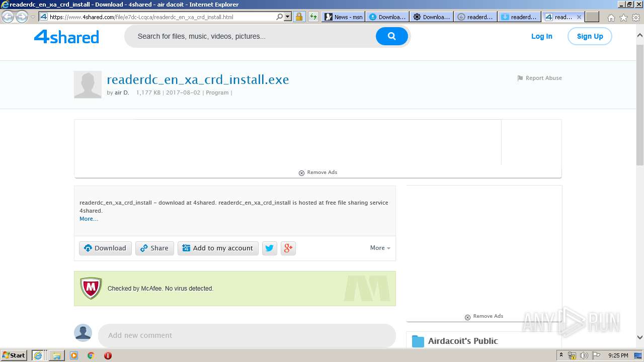Click the commenter avatar icon

83,333
